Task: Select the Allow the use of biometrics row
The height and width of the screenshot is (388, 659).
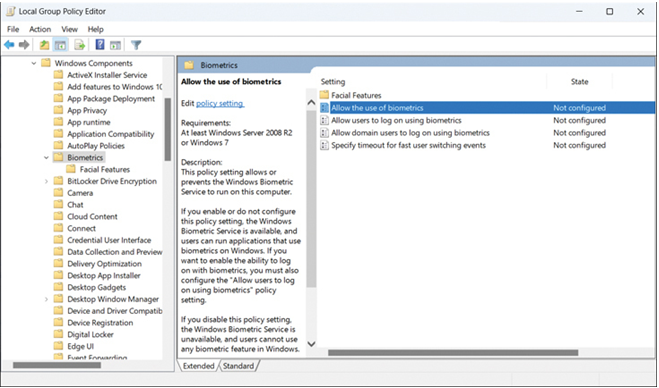Action: pyautogui.click(x=487, y=108)
